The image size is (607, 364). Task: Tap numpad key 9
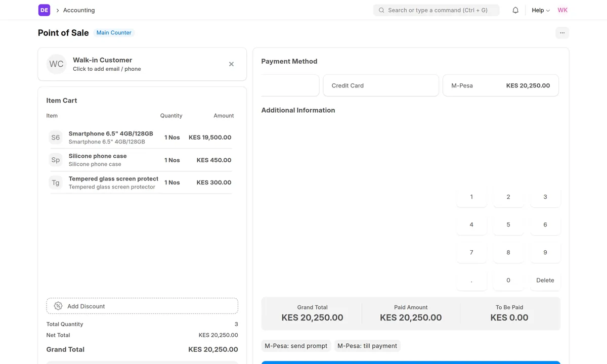pyautogui.click(x=545, y=252)
